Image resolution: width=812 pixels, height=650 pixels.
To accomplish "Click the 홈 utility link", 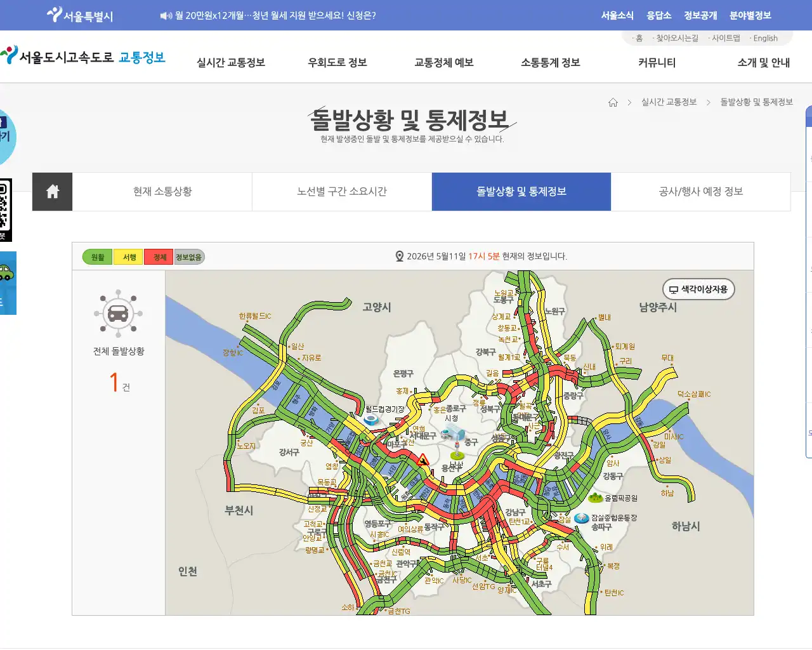I will click(x=638, y=38).
